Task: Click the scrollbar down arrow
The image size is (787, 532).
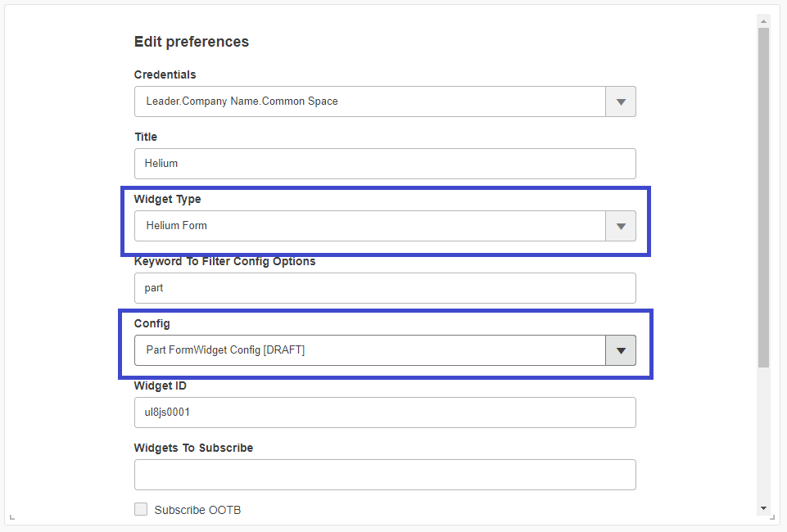Action: (x=763, y=508)
